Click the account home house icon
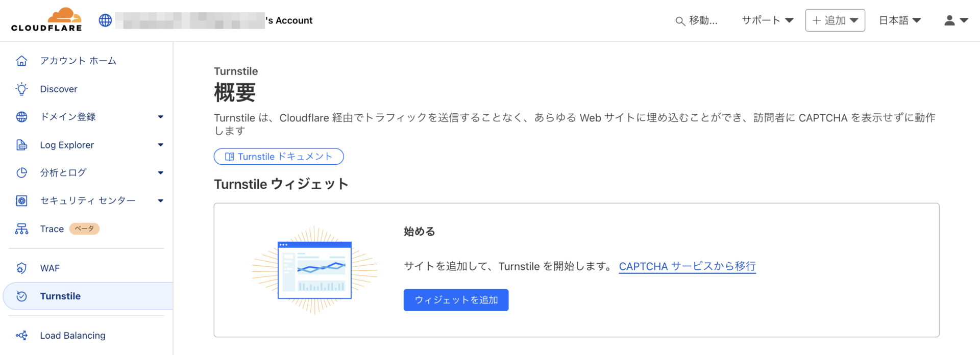This screenshot has height=355, width=980. pos(21,61)
